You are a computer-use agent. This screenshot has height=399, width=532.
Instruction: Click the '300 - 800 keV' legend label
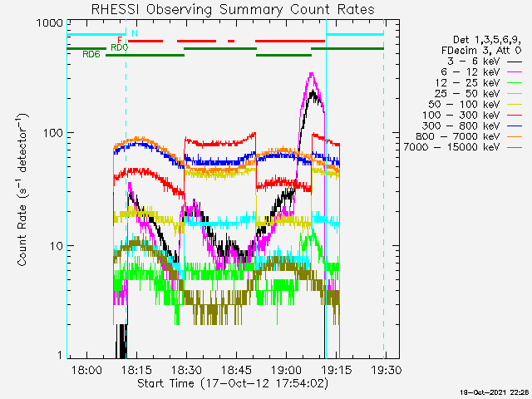point(461,126)
